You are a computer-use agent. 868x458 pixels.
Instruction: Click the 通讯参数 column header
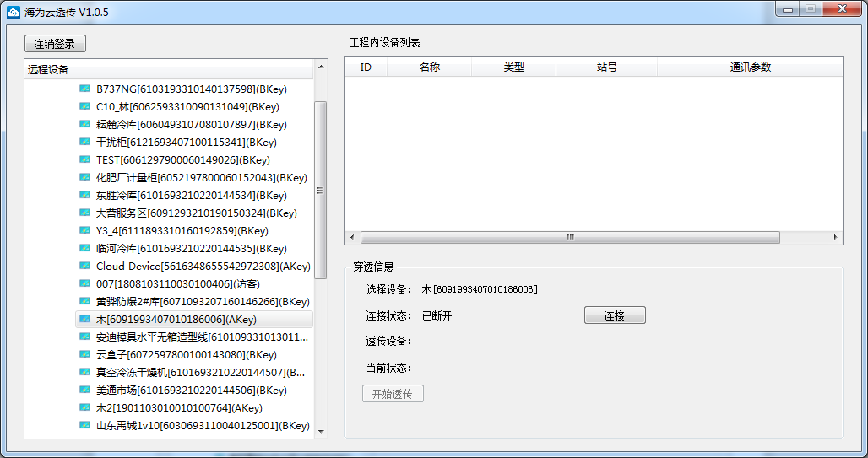click(x=750, y=67)
